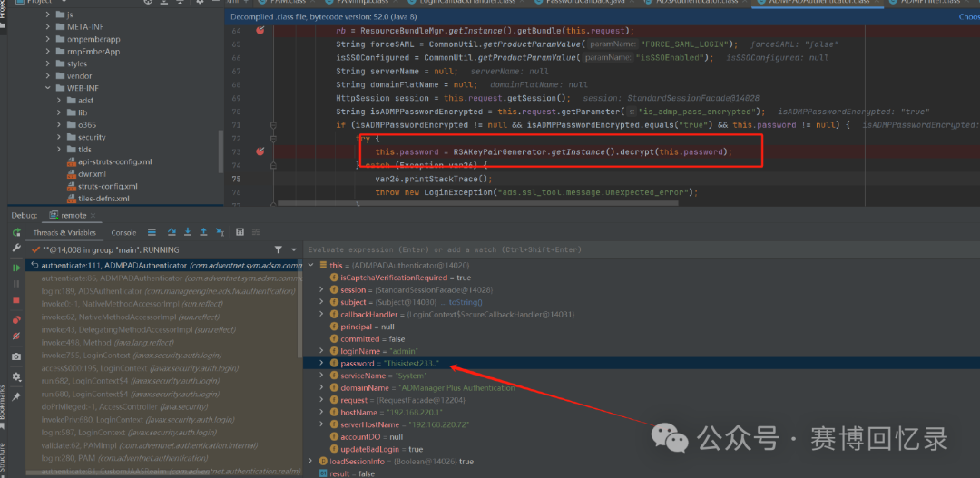This screenshot has height=478, width=980.
Task: Fold the catch block at line 74
Action: (x=273, y=166)
